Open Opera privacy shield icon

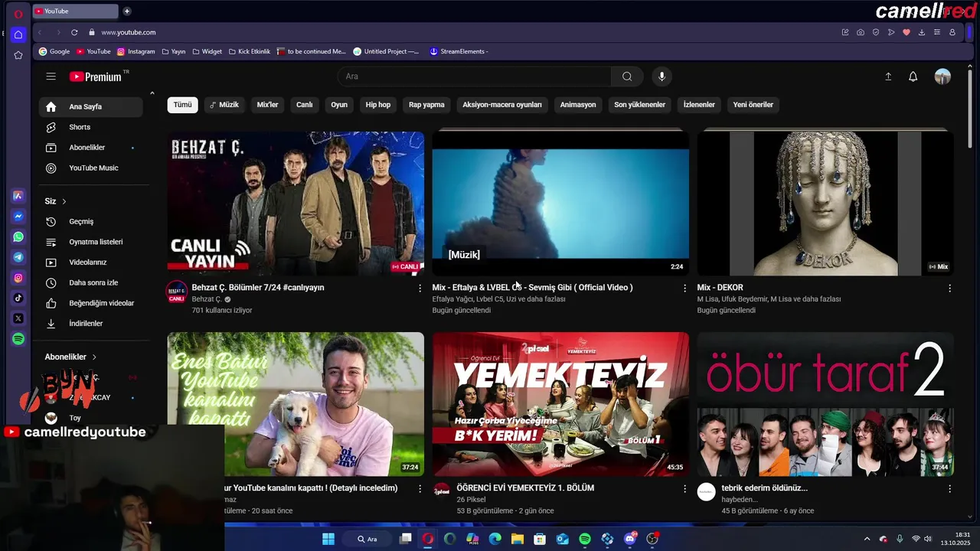pyautogui.click(x=876, y=32)
